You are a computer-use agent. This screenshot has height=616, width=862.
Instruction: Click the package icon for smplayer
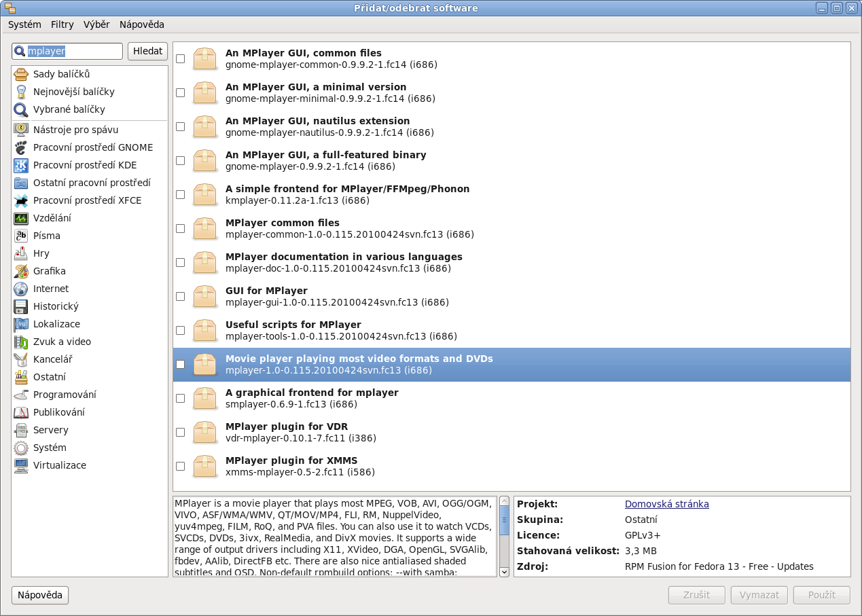[x=204, y=398]
